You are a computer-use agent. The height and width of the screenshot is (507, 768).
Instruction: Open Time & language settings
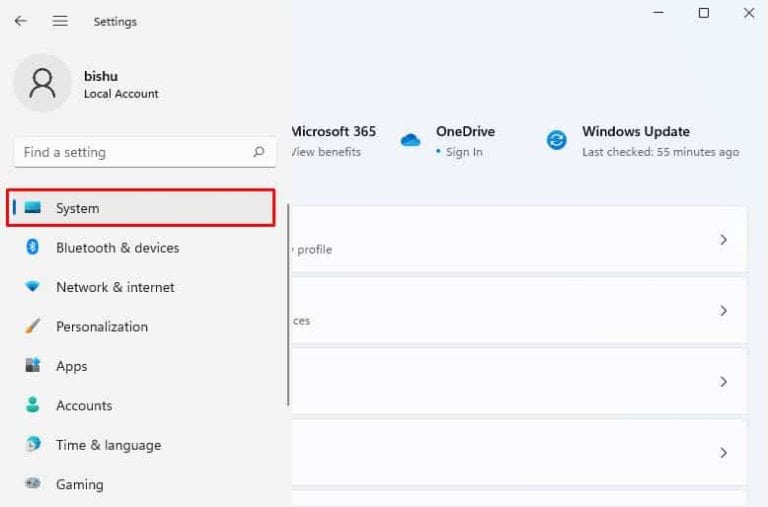pyautogui.click(x=108, y=445)
